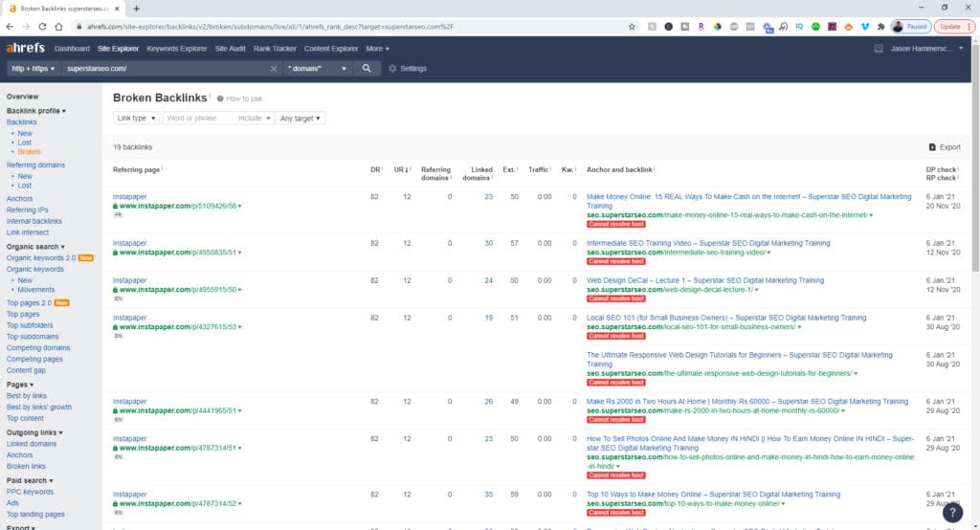
Task: Open Keywords Explorer menu item
Action: click(x=177, y=49)
